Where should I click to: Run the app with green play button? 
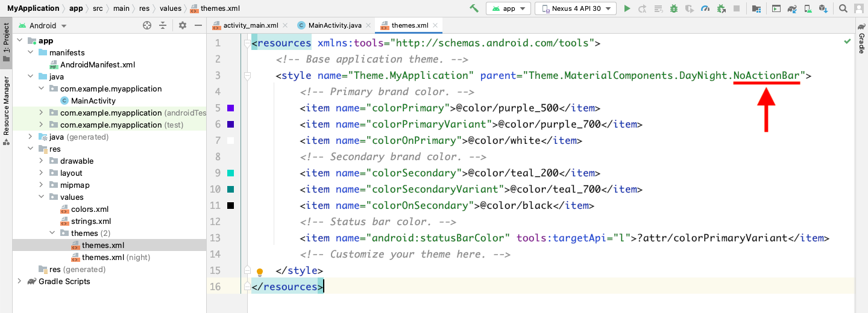(627, 8)
